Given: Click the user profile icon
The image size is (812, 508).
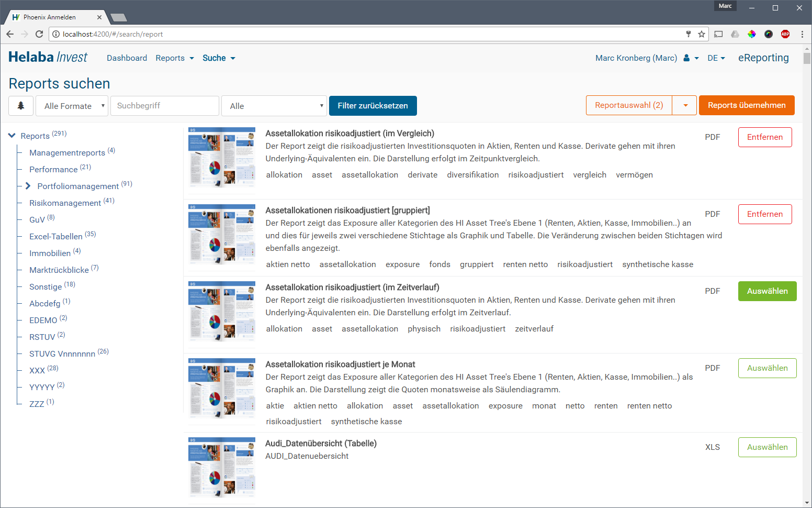Looking at the screenshot, I should click(686, 58).
